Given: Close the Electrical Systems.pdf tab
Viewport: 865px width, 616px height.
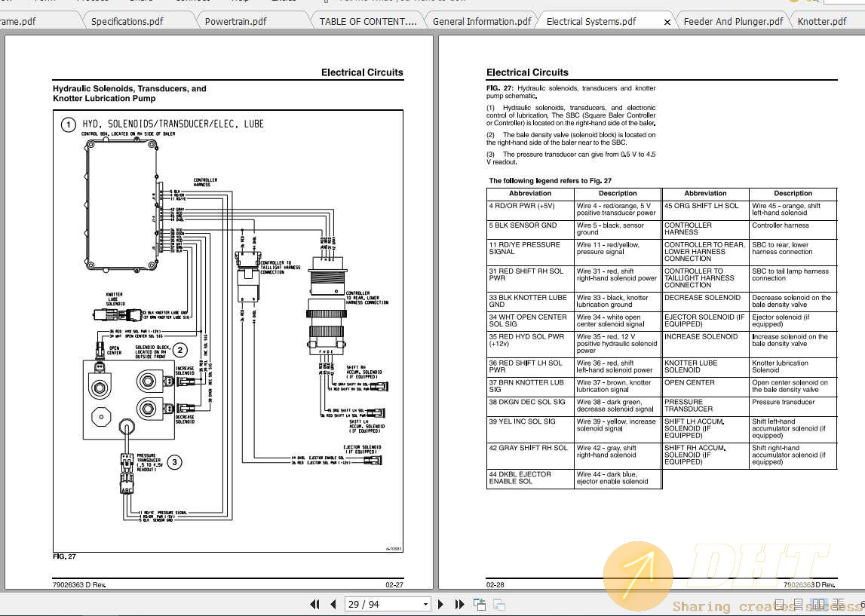Looking at the screenshot, I should coord(667,22).
